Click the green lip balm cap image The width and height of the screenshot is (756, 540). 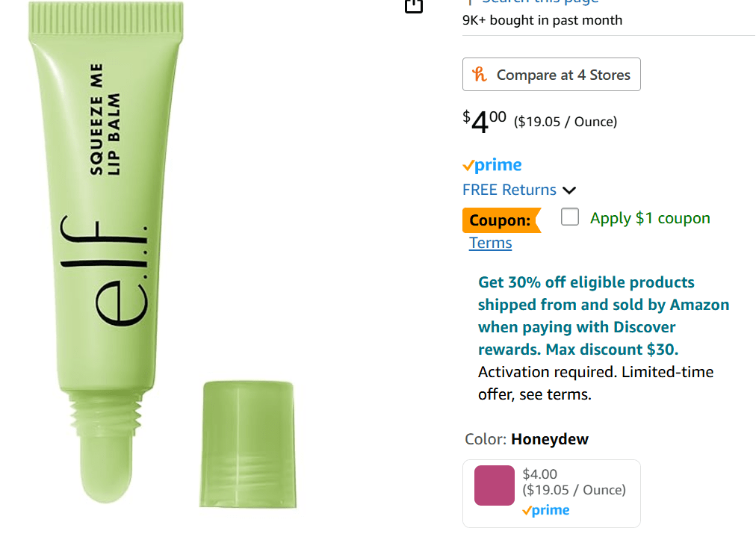click(248, 444)
